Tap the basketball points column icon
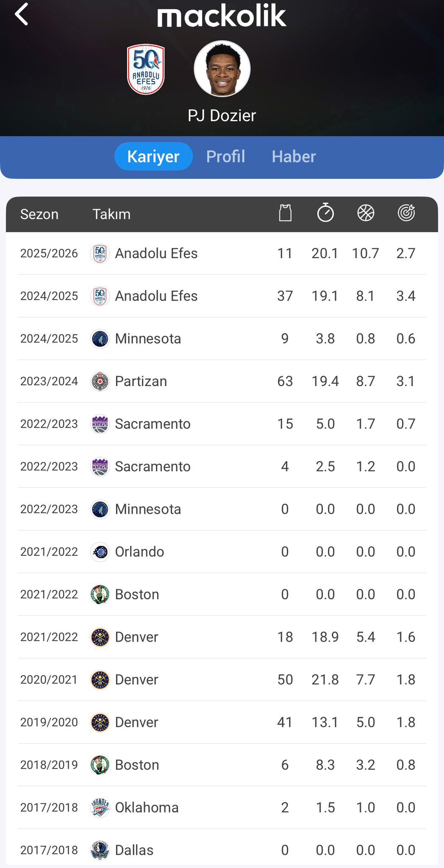The height and width of the screenshot is (868, 444). [366, 213]
